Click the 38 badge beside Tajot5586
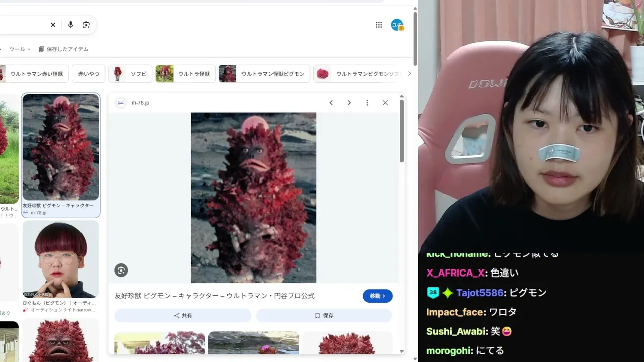The width and height of the screenshot is (644, 362). [x=433, y=293]
